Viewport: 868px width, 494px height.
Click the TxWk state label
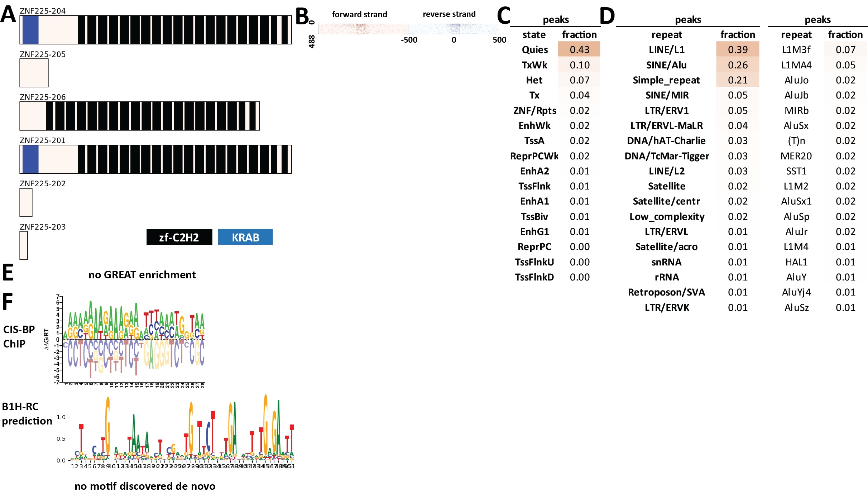[534, 65]
